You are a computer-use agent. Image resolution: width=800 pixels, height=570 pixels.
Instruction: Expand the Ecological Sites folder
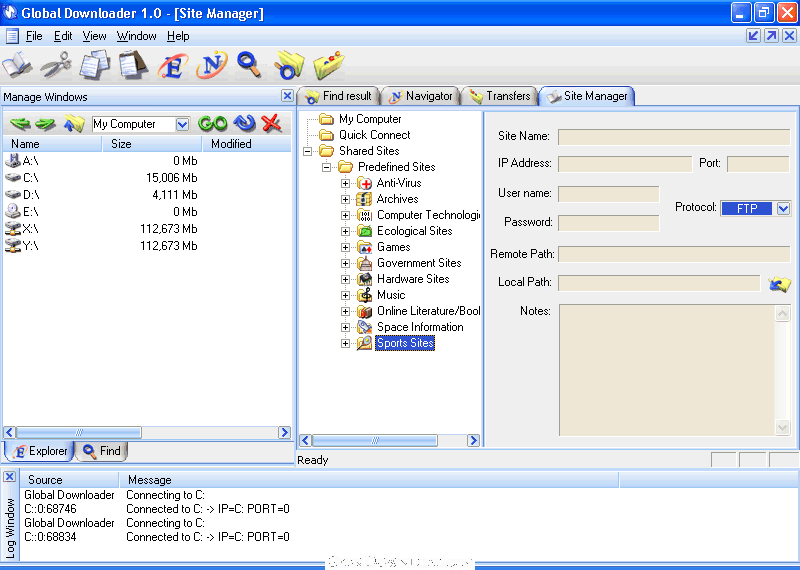pyautogui.click(x=345, y=231)
